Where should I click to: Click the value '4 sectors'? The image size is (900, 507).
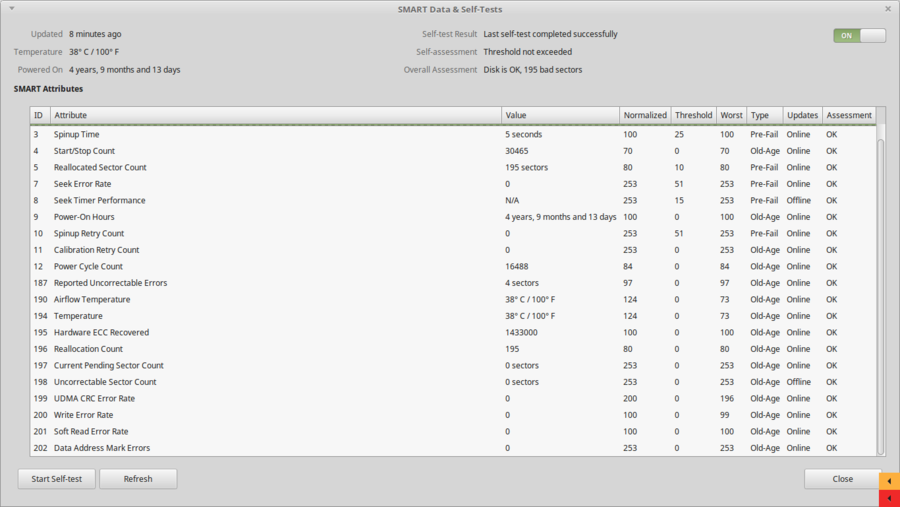pos(522,283)
